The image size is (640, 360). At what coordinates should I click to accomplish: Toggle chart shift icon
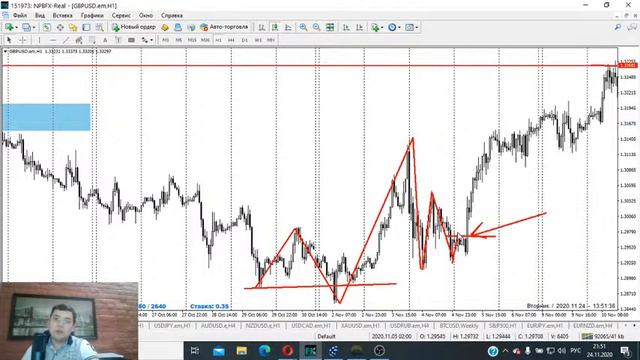tap(359, 27)
